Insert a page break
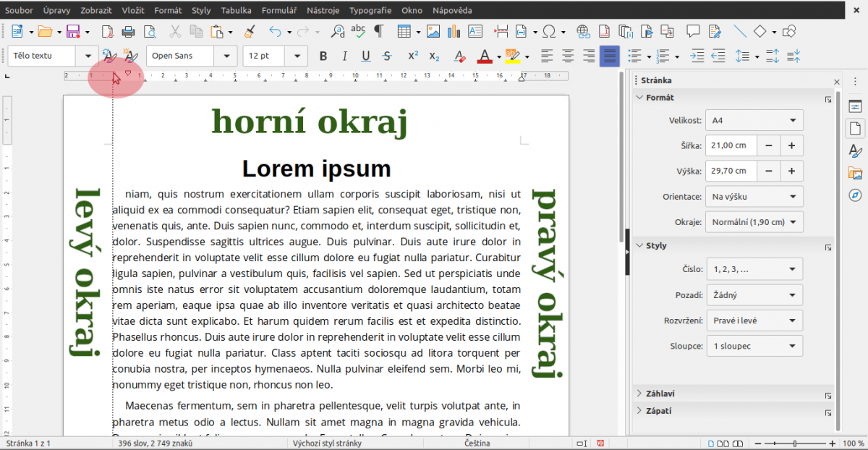Screen dimensions: 868x450 tap(501, 32)
